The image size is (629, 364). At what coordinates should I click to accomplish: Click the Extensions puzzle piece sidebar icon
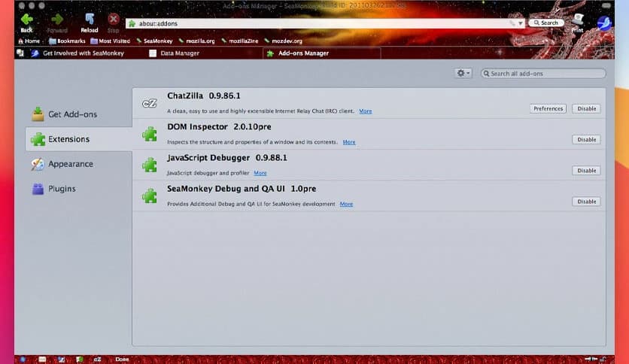[38, 139]
